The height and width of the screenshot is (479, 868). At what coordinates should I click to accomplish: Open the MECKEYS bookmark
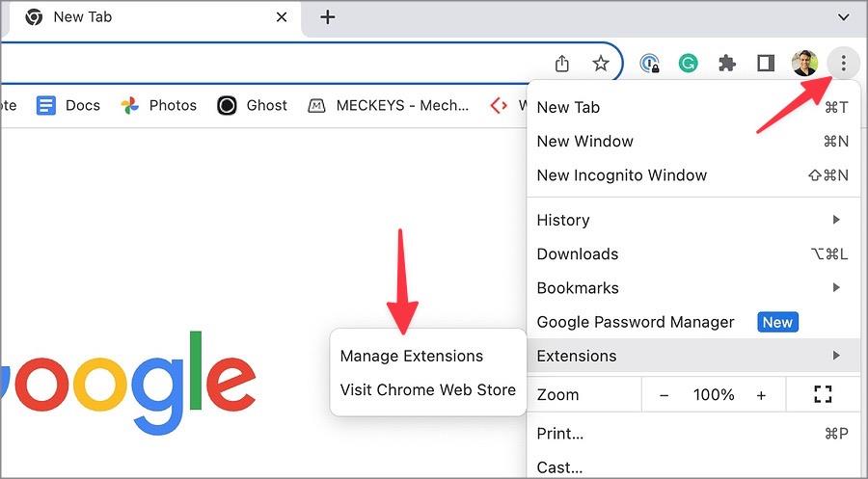point(388,105)
